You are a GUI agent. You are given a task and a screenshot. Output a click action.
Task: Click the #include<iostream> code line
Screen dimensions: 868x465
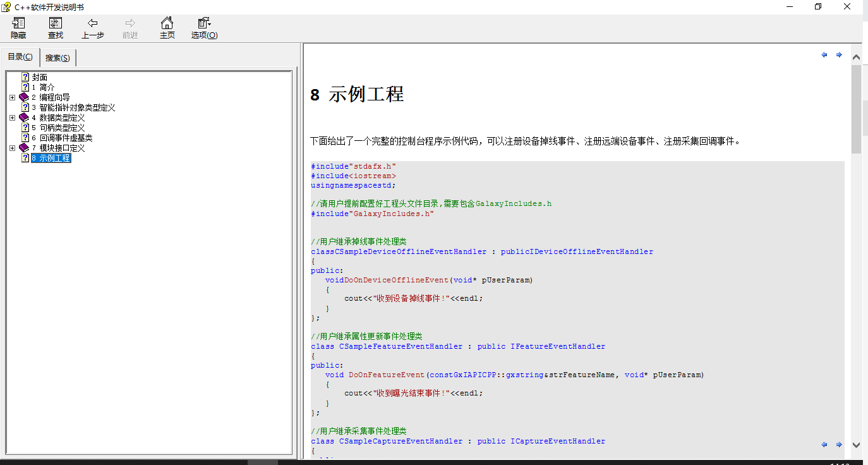pyautogui.click(x=353, y=176)
